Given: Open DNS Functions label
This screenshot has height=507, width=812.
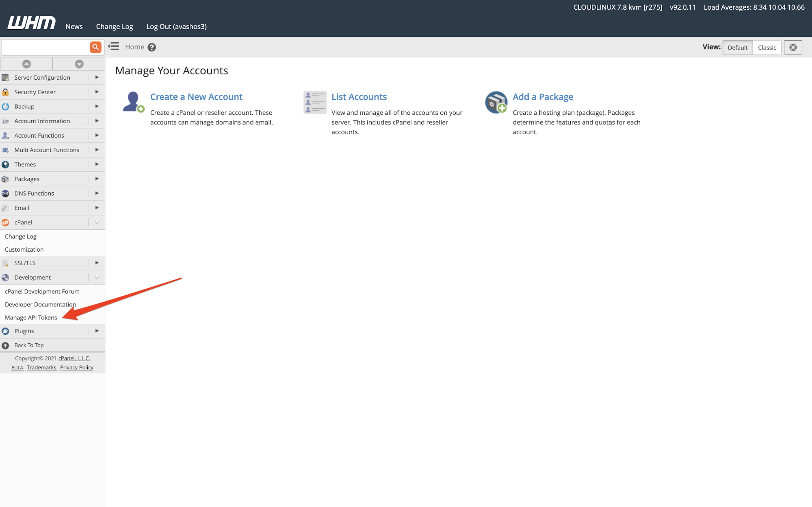Looking at the screenshot, I should coord(34,193).
